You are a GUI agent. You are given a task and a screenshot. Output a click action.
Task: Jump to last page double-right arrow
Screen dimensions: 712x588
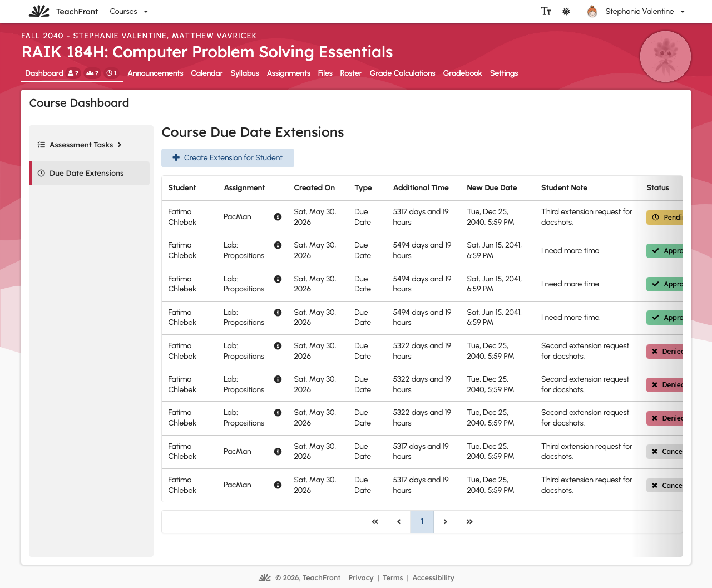click(469, 522)
